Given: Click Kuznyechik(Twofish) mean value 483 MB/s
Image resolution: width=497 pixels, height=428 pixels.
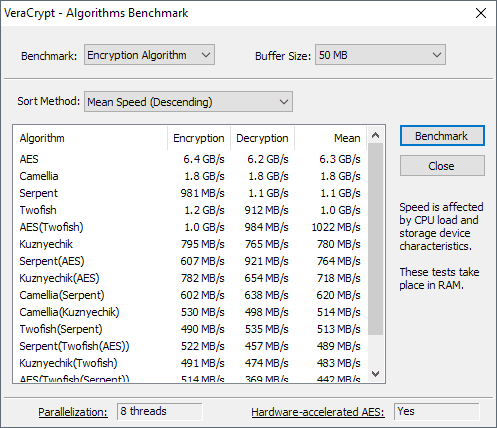Looking at the screenshot, I should point(339,363).
